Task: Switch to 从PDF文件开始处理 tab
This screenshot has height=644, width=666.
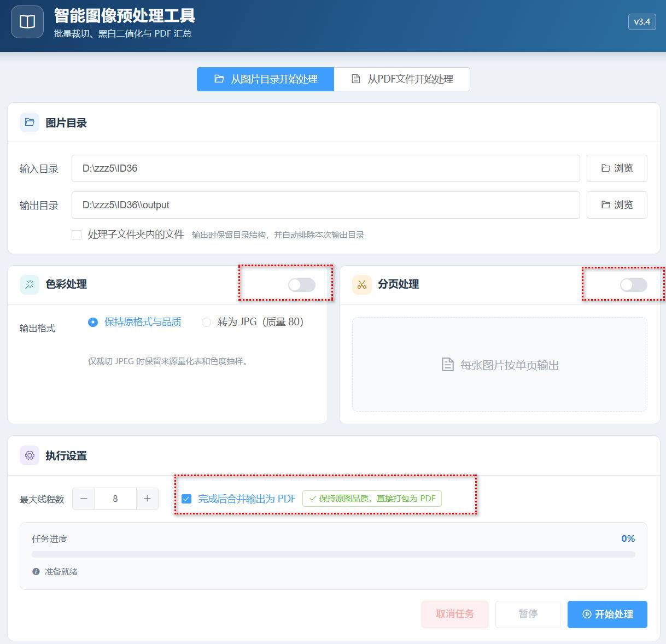Action: 402,79
